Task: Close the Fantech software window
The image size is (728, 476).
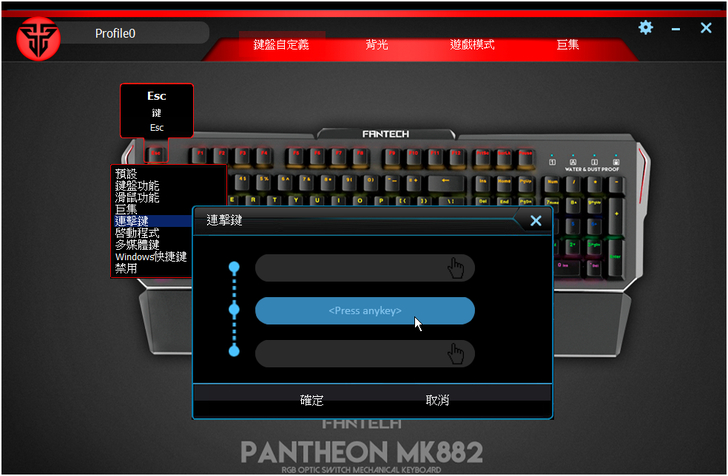Action: [x=706, y=28]
